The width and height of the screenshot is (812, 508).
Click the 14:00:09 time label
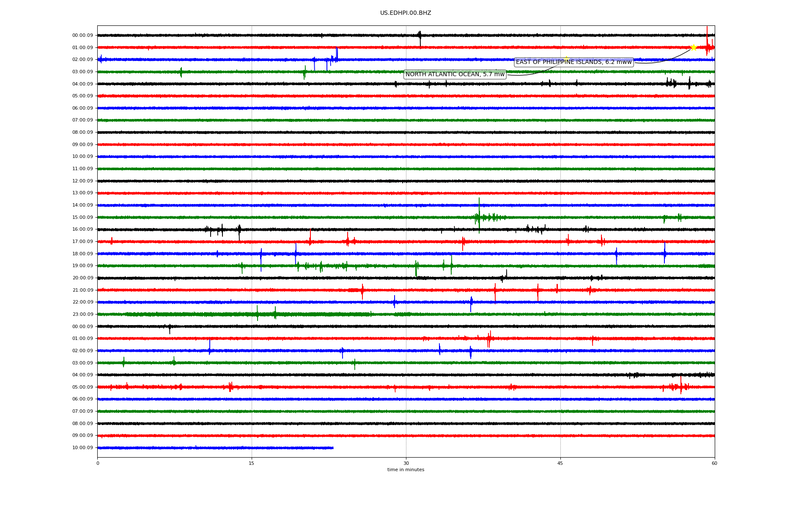pyautogui.click(x=82, y=205)
